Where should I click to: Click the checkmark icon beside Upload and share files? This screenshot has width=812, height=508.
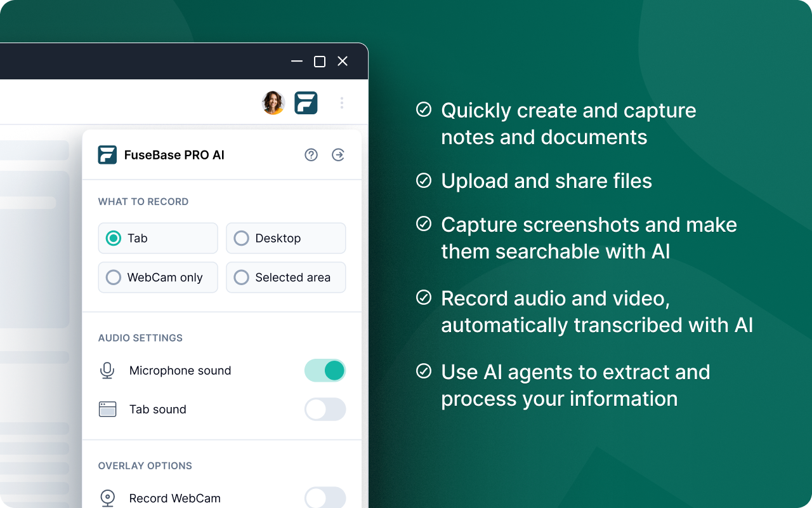(424, 180)
